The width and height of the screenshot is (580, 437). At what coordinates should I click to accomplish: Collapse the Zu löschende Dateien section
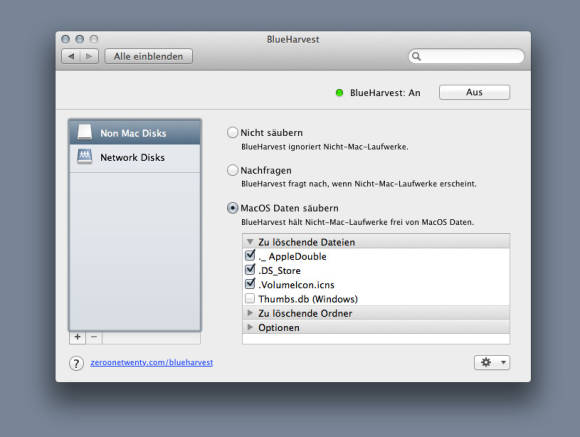[x=250, y=242]
